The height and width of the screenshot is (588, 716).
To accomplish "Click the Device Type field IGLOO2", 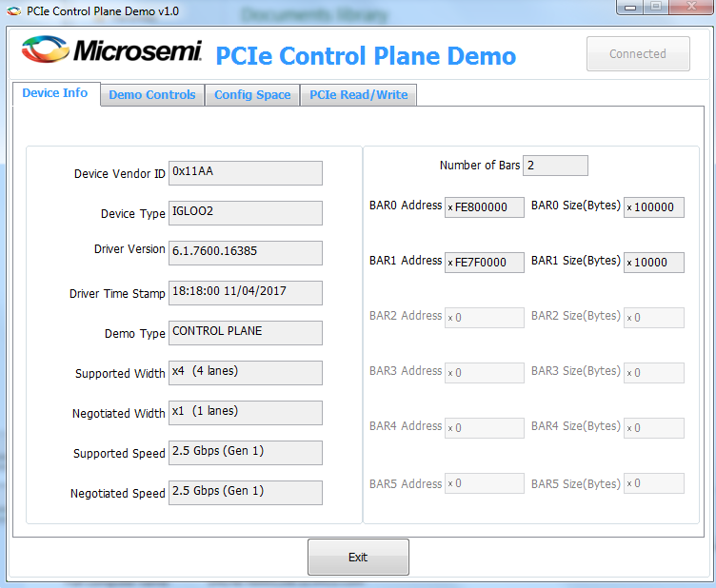I will tap(246, 213).
